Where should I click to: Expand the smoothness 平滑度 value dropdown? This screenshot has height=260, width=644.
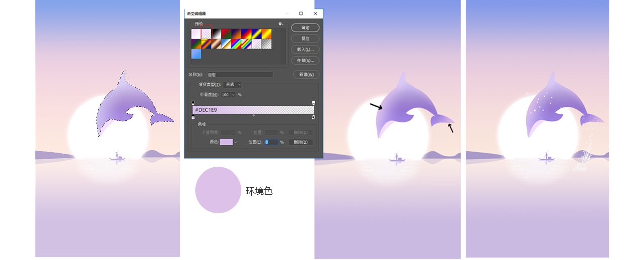click(233, 95)
